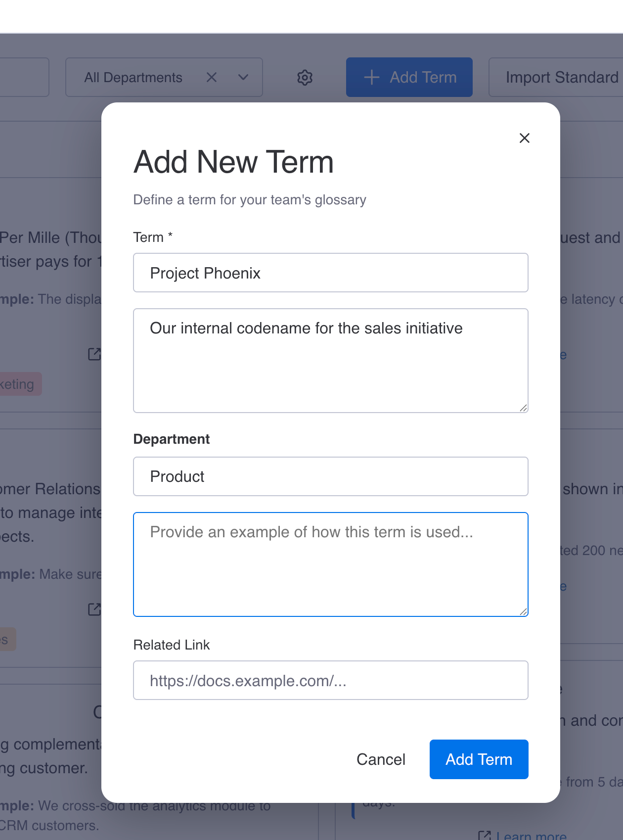Expand the All Departments dropdown
The height and width of the screenshot is (840, 623).
click(x=243, y=77)
